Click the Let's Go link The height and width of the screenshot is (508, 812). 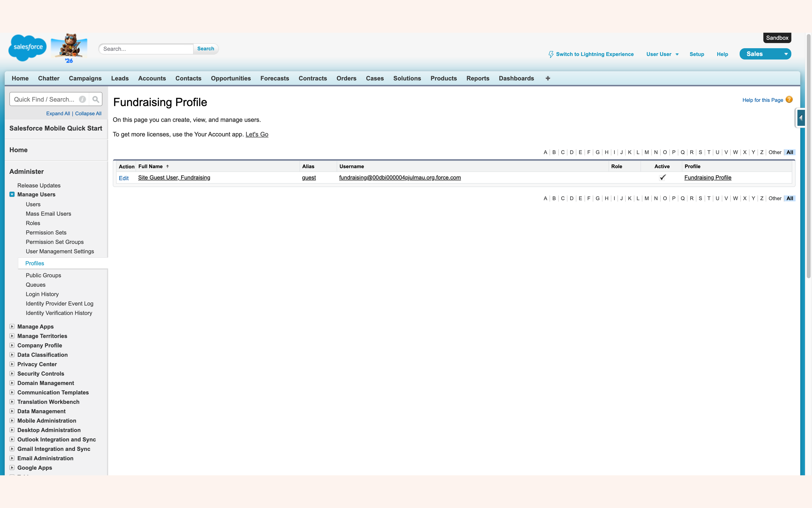257,134
